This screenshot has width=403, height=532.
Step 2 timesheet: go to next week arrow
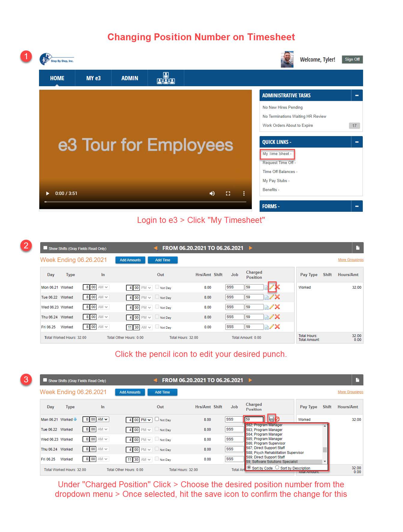point(251,248)
